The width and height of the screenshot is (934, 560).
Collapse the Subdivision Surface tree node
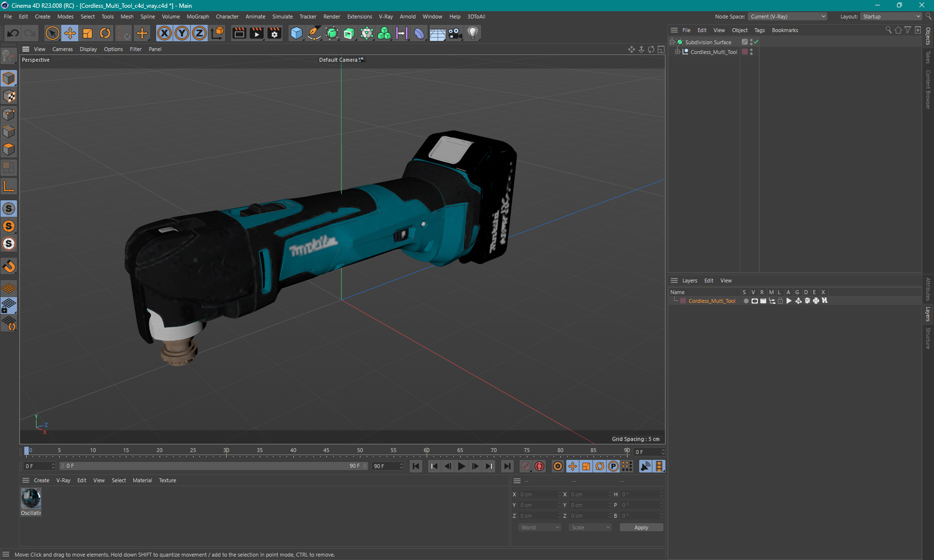pos(672,42)
